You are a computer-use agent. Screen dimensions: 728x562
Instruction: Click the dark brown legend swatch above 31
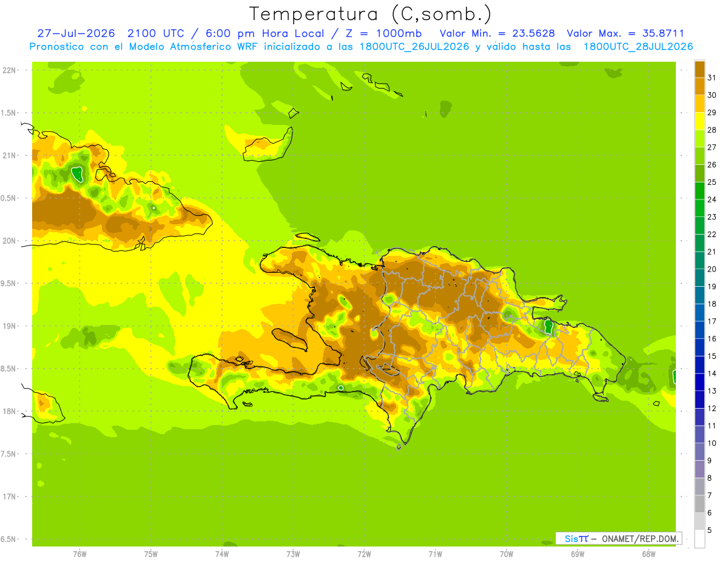click(699, 69)
